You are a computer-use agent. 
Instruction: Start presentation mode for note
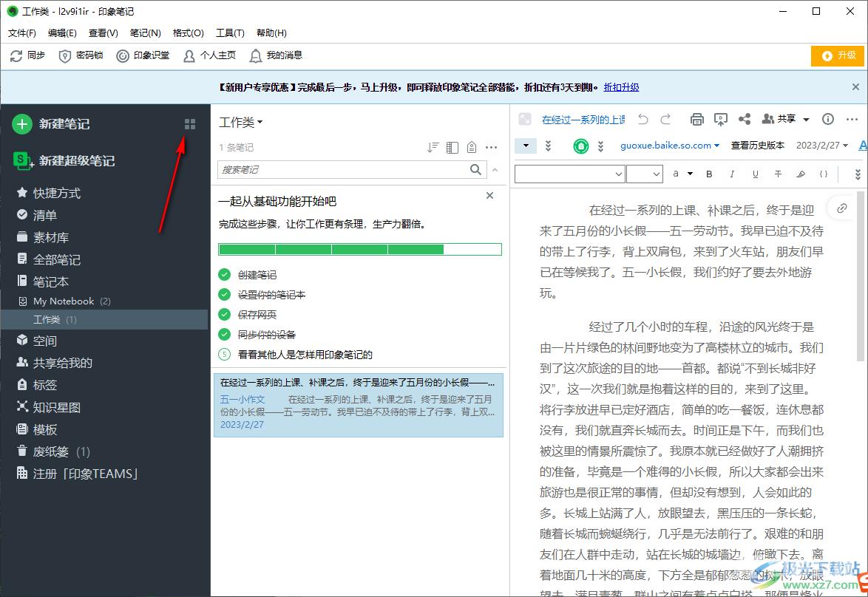[721, 119]
